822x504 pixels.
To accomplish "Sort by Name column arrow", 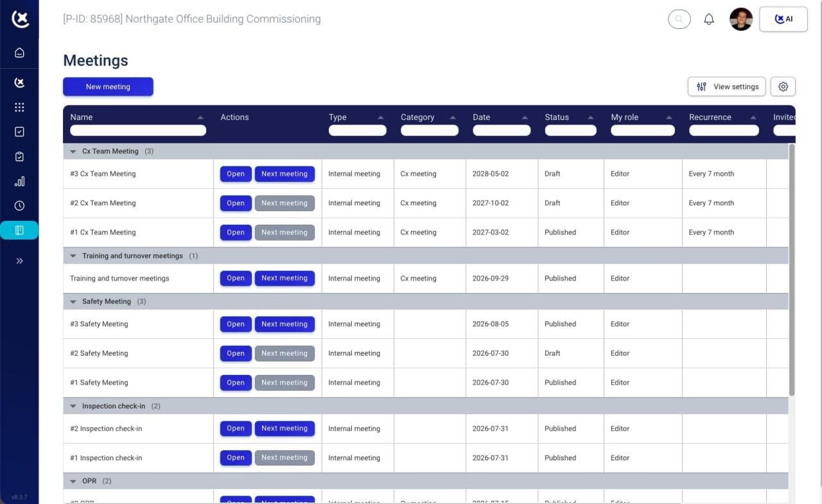I will click(x=200, y=117).
